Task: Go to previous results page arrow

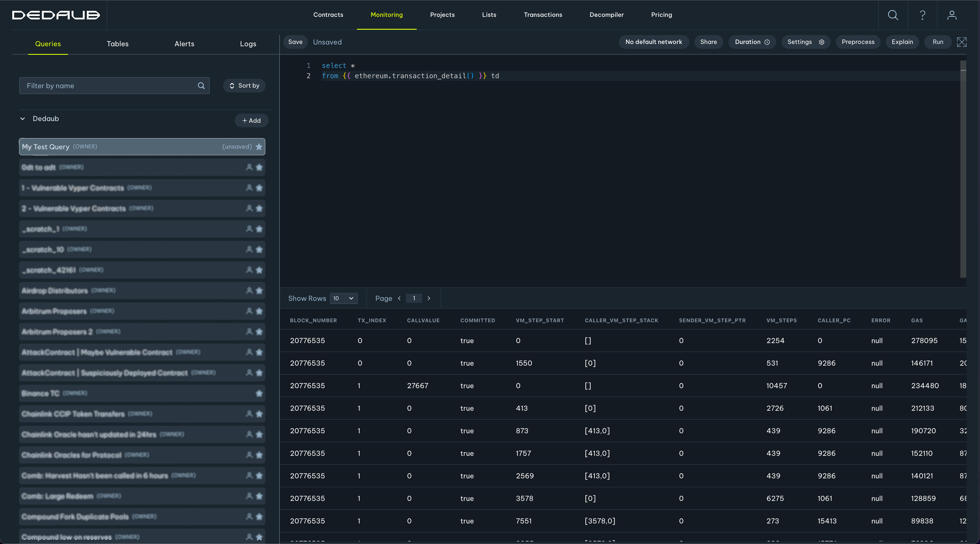Action: point(399,299)
